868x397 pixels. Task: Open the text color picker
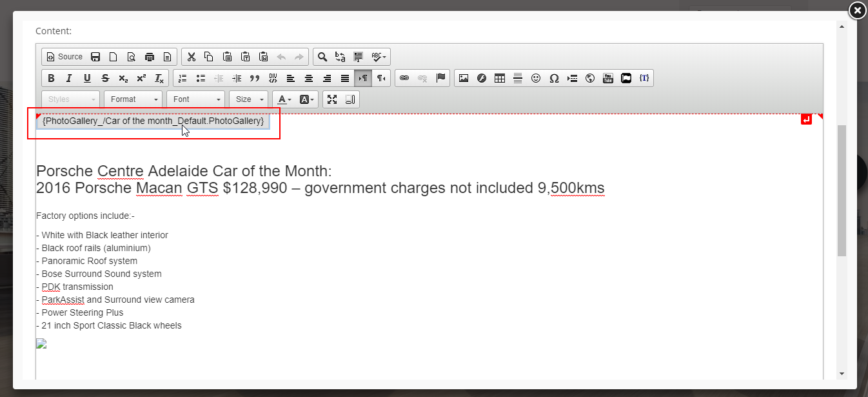click(284, 99)
